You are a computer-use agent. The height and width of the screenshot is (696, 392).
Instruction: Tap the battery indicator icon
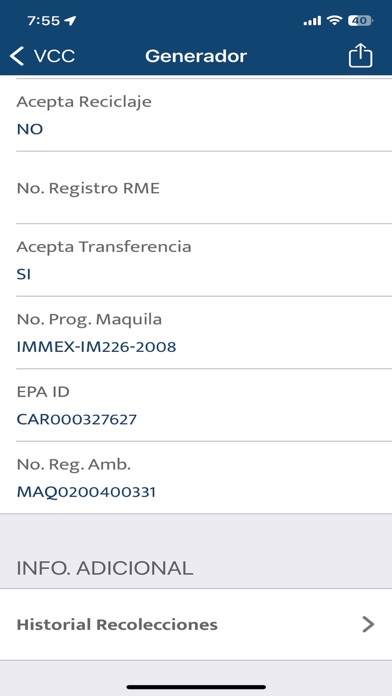click(360, 20)
